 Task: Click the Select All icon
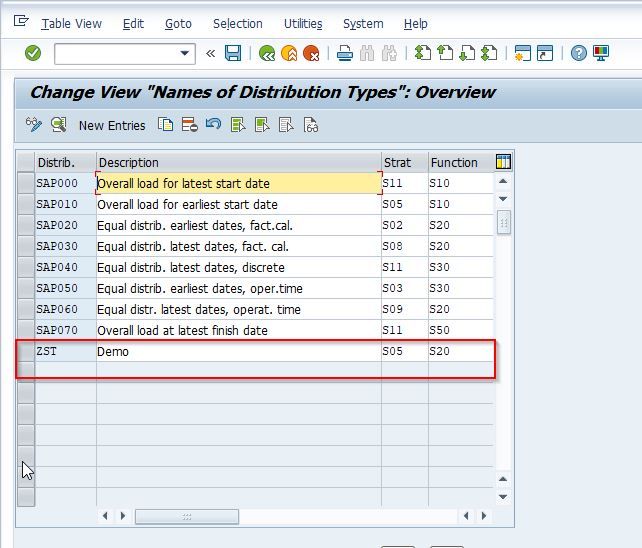238,125
